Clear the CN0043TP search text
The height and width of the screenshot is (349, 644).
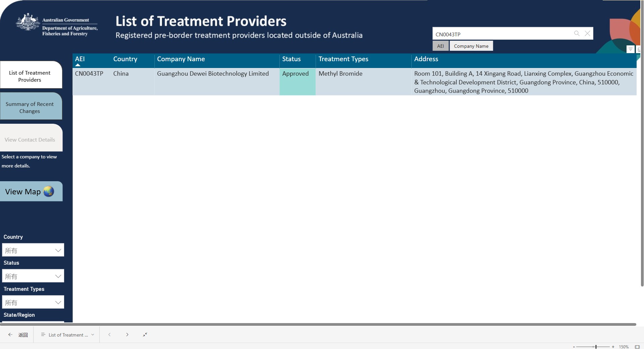pos(587,33)
